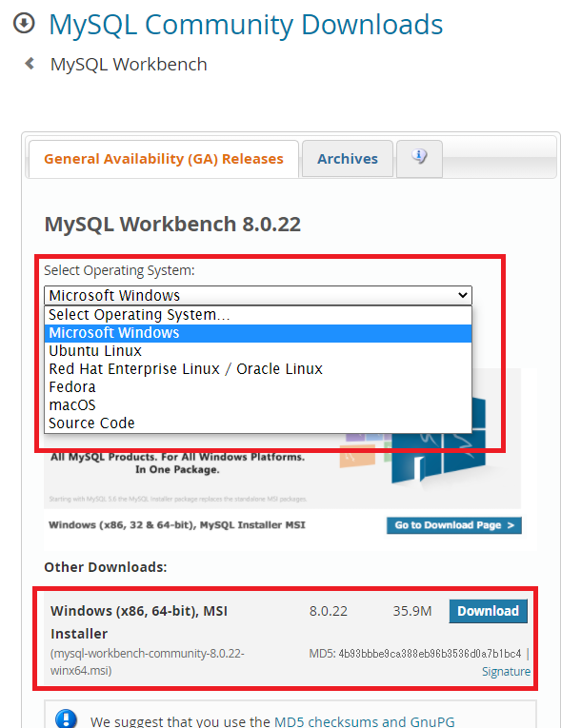Collapse the Microsoft Windows operating system dropdown
Image resolution: width=561 pixels, height=728 pixels.
point(258,295)
